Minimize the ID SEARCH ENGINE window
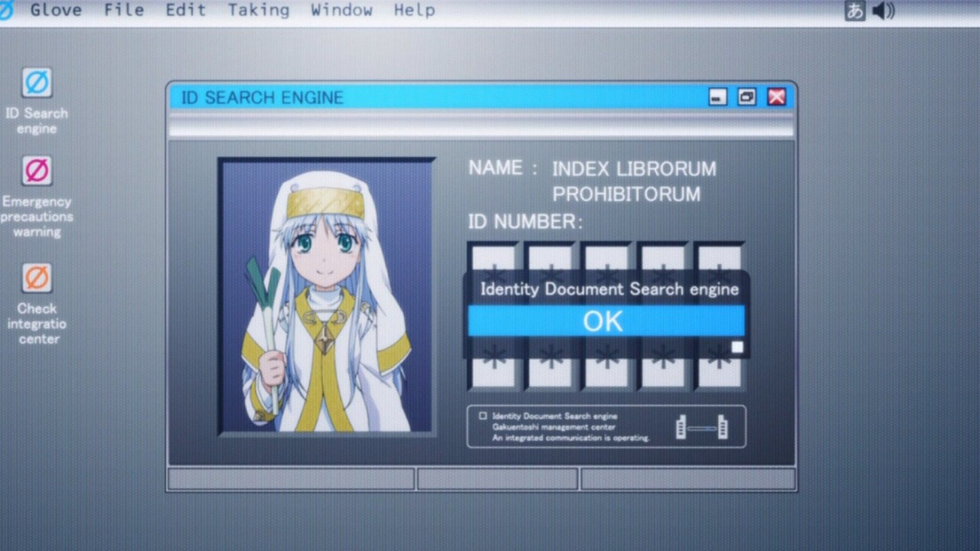Viewport: 980px width, 551px height. (717, 97)
